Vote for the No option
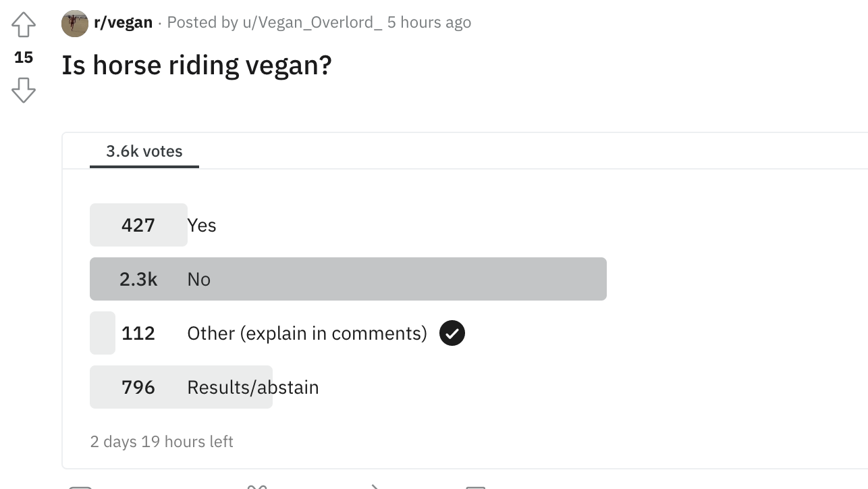Image resolution: width=868 pixels, height=489 pixels. (x=200, y=279)
